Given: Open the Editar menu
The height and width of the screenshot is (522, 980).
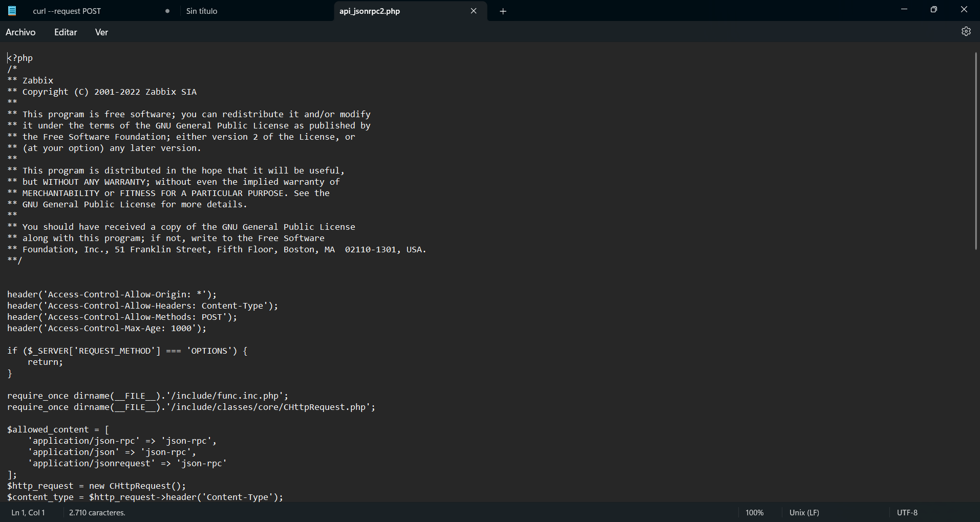Looking at the screenshot, I should [66, 32].
